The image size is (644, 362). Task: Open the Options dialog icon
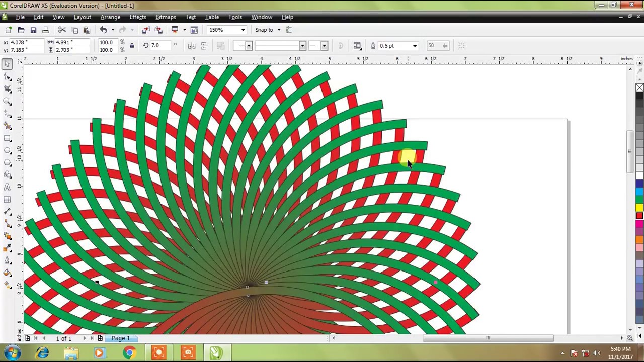click(289, 30)
